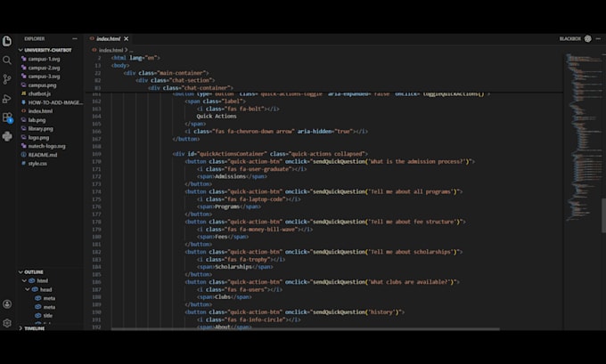Open the Run and Debug icon

7,99
